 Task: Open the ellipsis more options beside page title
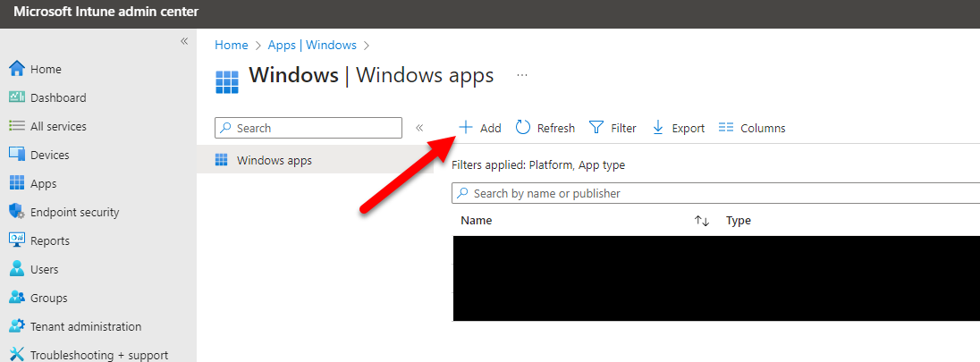pos(522,76)
